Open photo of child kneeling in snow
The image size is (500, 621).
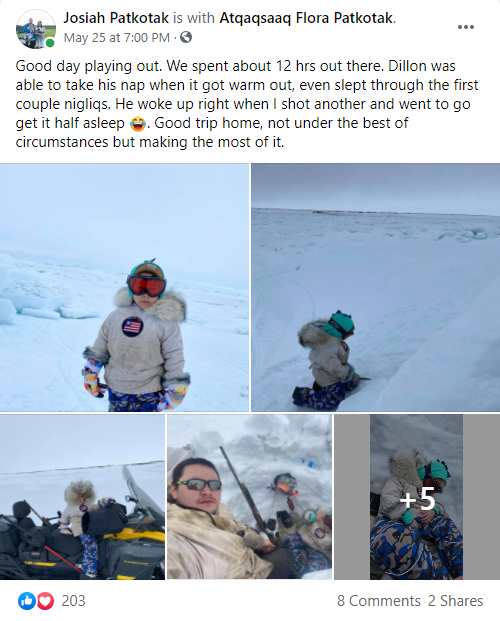[x=376, y=287]
